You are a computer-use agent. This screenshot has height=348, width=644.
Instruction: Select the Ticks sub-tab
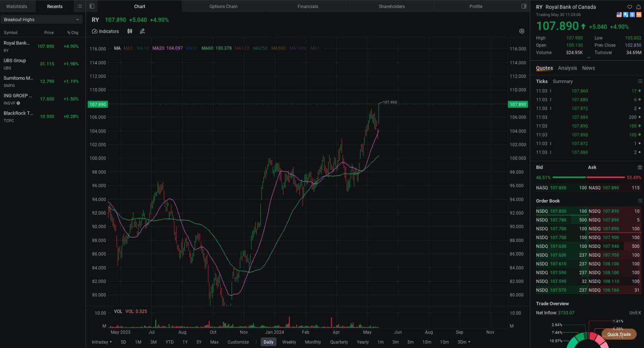542,81
